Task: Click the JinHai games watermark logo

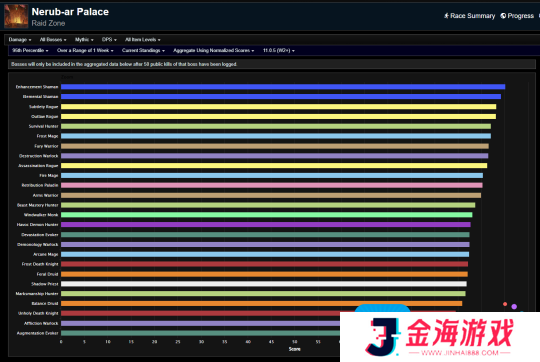Action: tap(440, 337)
